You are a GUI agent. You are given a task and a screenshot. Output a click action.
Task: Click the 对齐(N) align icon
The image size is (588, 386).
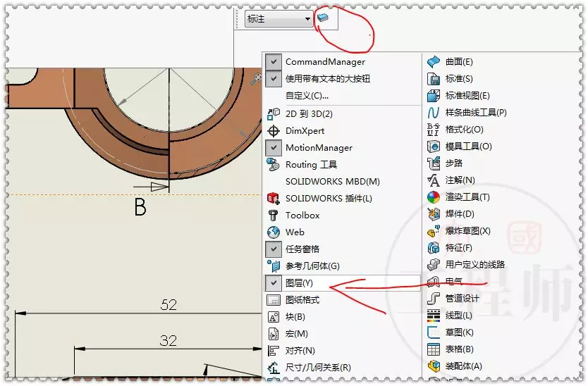click(274, 351)
